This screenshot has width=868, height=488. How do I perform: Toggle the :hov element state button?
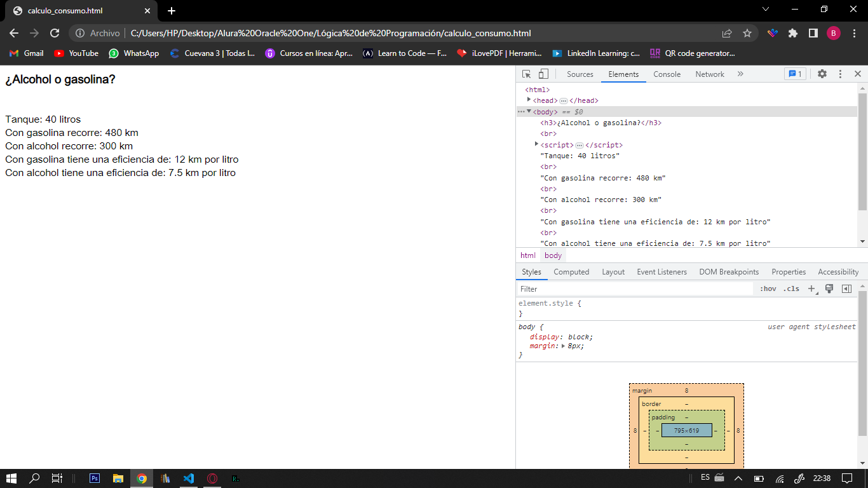[768, 288]
